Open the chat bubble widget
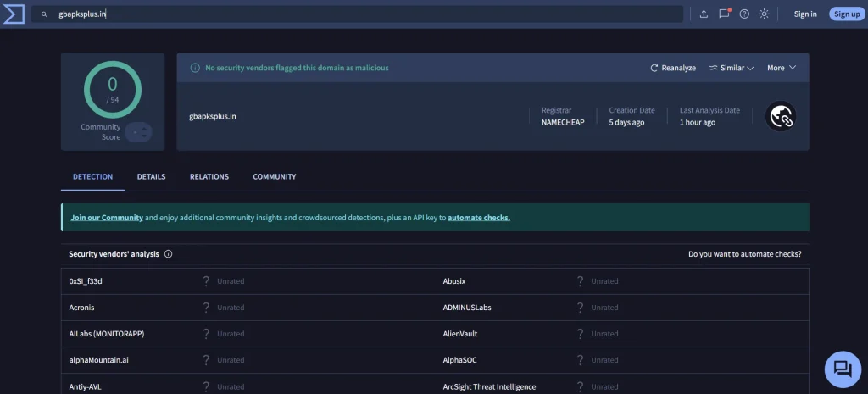The height and width of the screenshot is (394, 868). (843, 369)
